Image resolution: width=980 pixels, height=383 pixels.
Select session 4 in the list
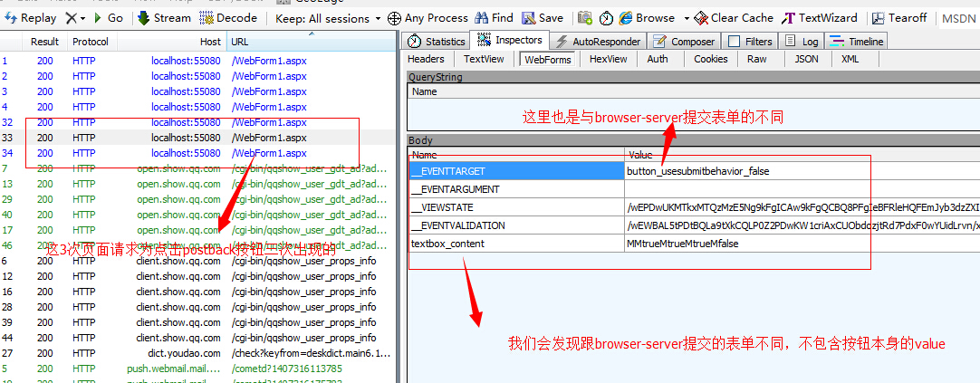(197, 107)
